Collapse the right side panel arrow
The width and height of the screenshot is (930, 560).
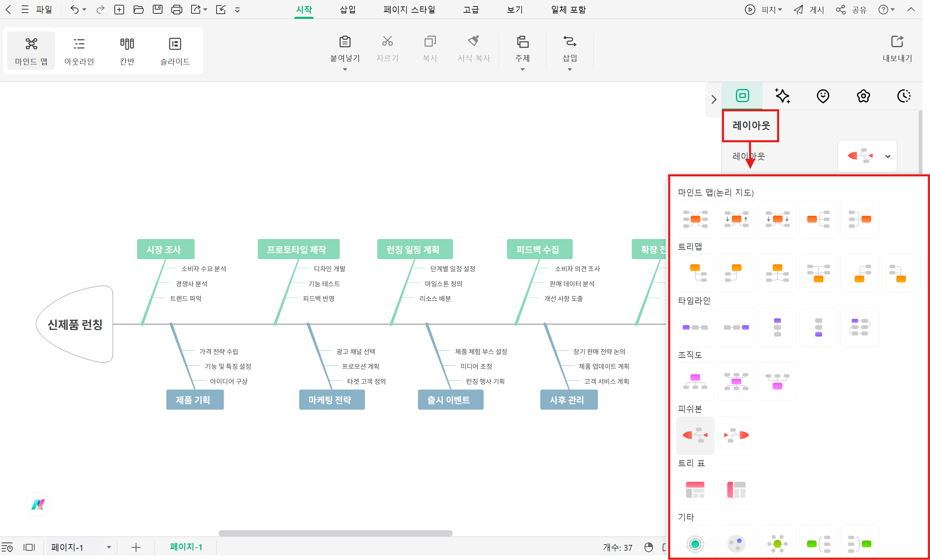click(714, 100)
